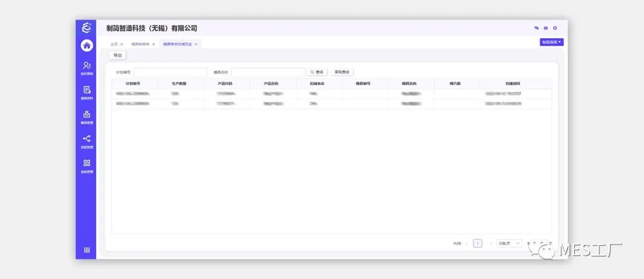
Task: Select first row's creation time ending 10:37:07
Action: [503, 94]
